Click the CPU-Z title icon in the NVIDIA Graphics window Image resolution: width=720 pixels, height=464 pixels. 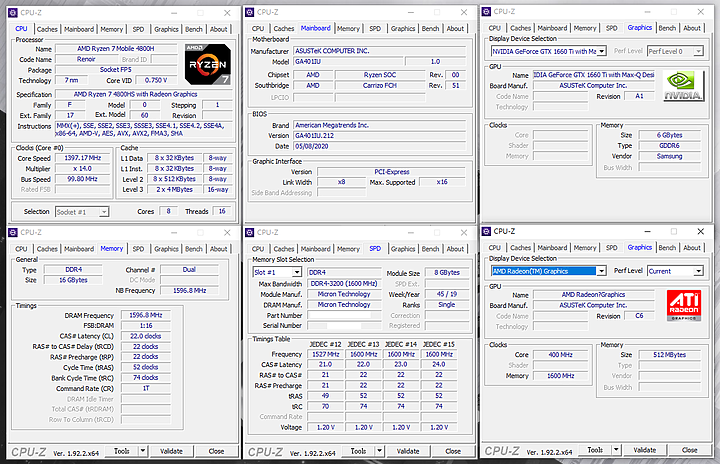pyautogui.click(x=486, y=11)
